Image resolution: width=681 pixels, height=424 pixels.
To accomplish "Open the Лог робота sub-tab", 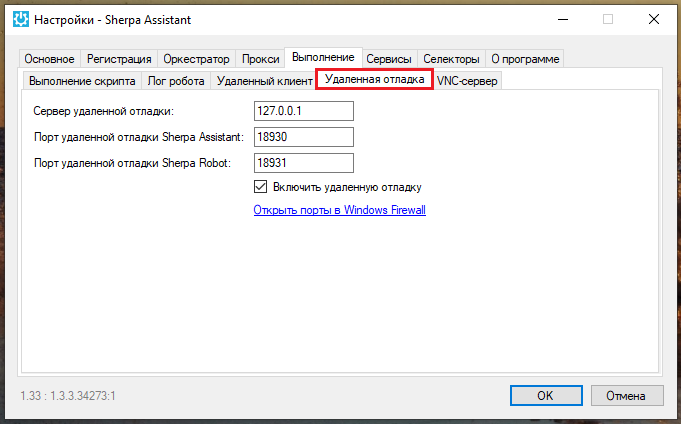I will pyautogui.click(x=176, y=81).
